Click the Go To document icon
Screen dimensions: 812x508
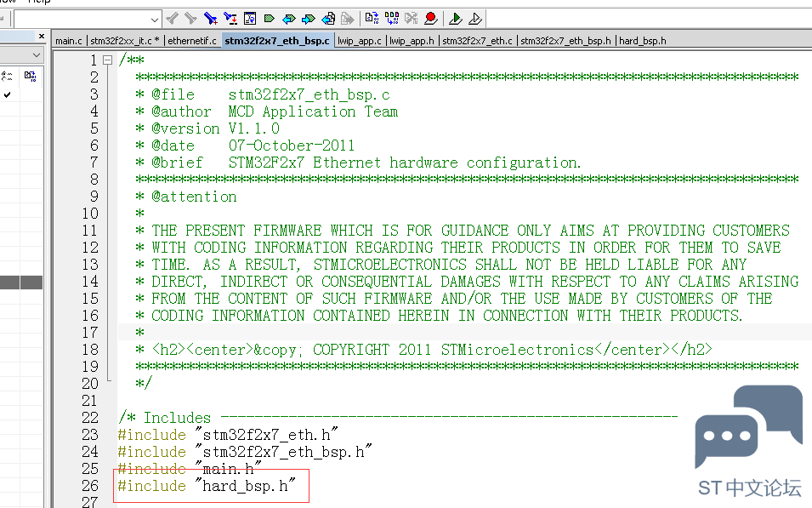[x=250, y=20]
